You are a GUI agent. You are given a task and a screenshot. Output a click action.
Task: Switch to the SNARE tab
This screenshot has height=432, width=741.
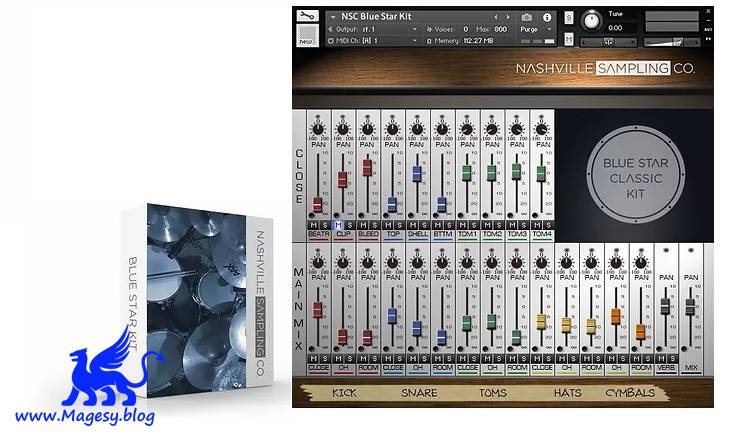pyautogui.click(x=419, y=393)
